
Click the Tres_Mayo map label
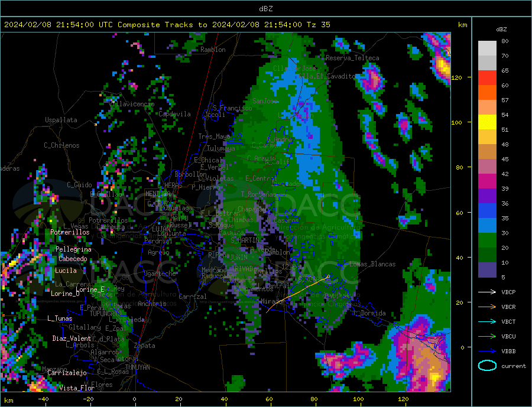[x=214, y=136]
